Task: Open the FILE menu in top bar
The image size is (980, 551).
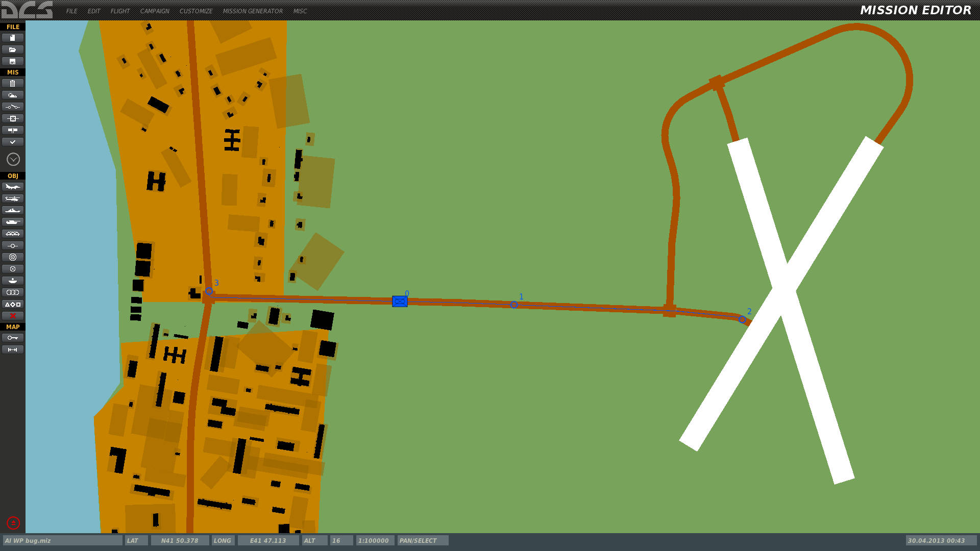Action: click(x=71, y=11)
